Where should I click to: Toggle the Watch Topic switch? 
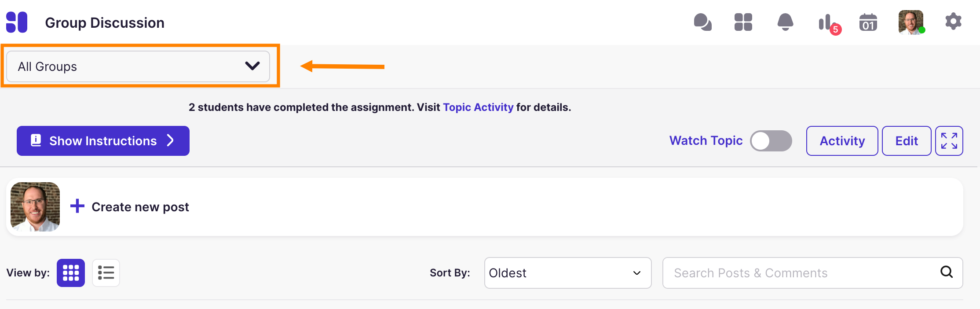coord(771,141)
